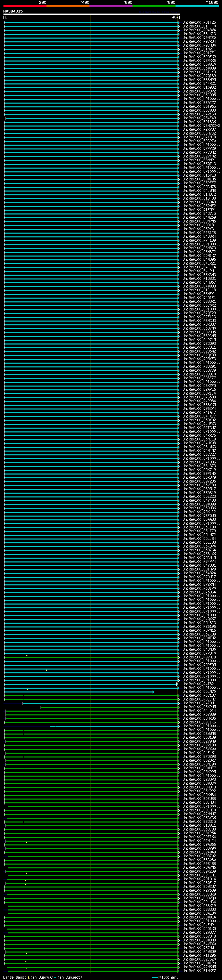Select the UniRef100_B6TLY3 label

click(199, 72)
